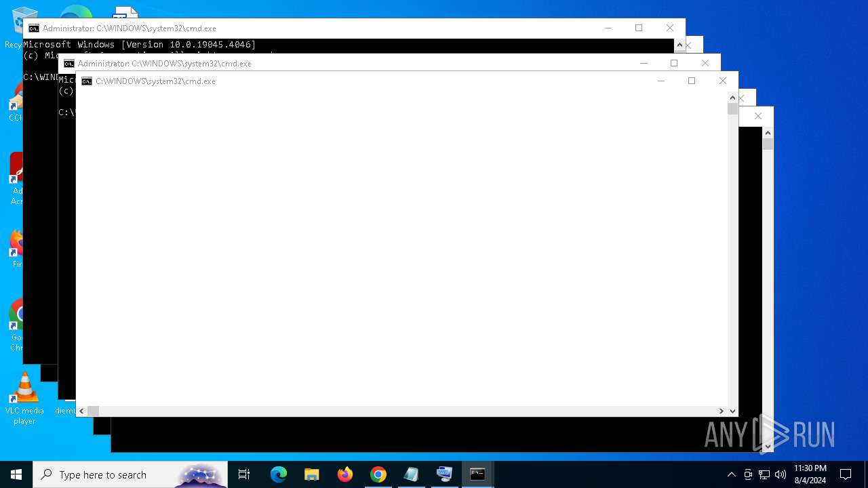Launch Google Chrome from the taskbar
868x488 pixels.
378,474
